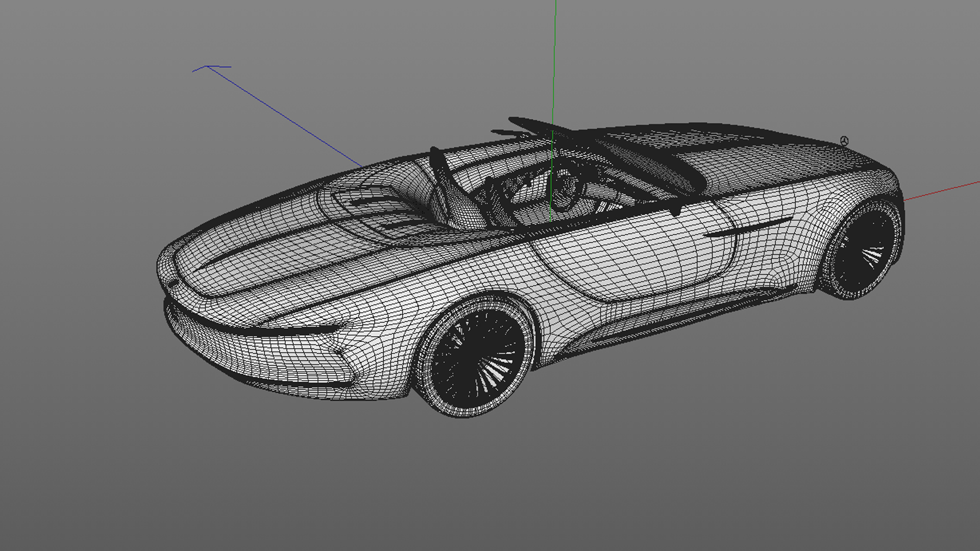Select the Mercedes star emblem on the trunk
The width and height of the screenshot is (980, 551).
tap(844, 141)
